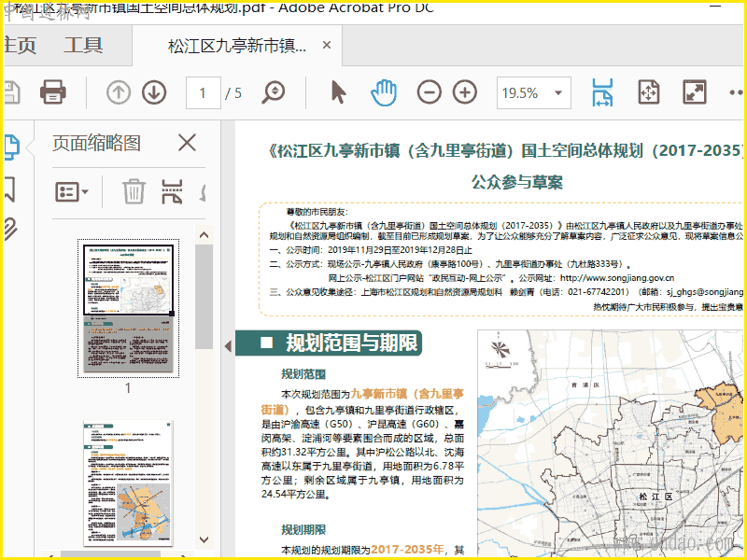
Task: Collapse the navigation pane using side arrow
Action: coord(228,346)
